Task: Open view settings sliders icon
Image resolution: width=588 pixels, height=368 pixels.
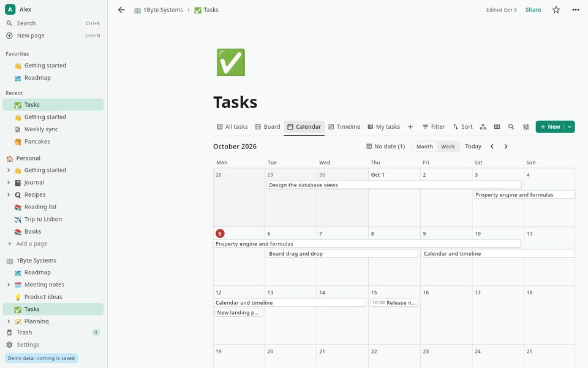Action: point(526,127)
